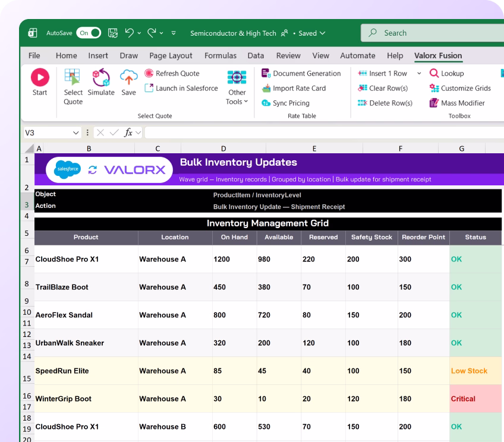Click Delete Row(s)
The height and width of the screenshot is (442, 504).
click(x=385, y=103)
